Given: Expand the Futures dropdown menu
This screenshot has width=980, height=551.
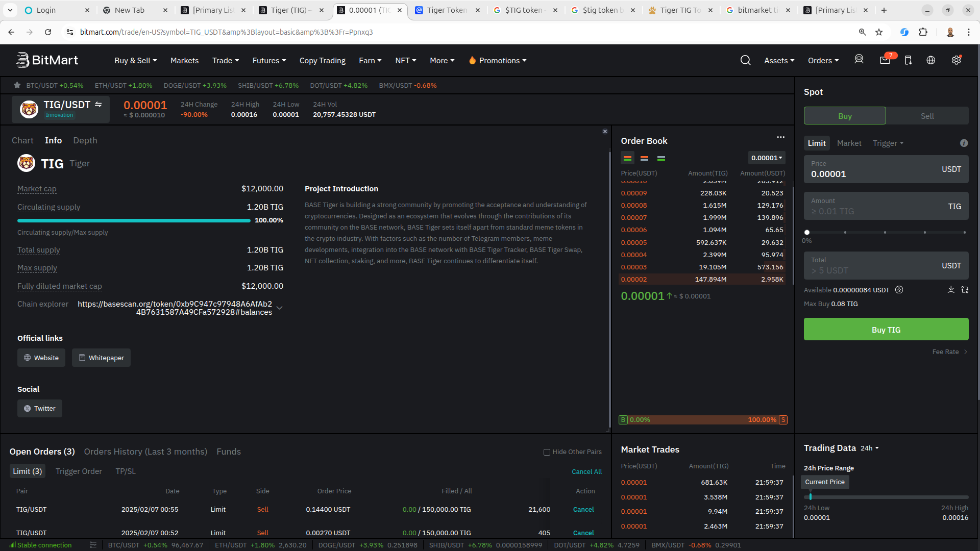Looking at the screenshot, I should [x=269, y=60].
